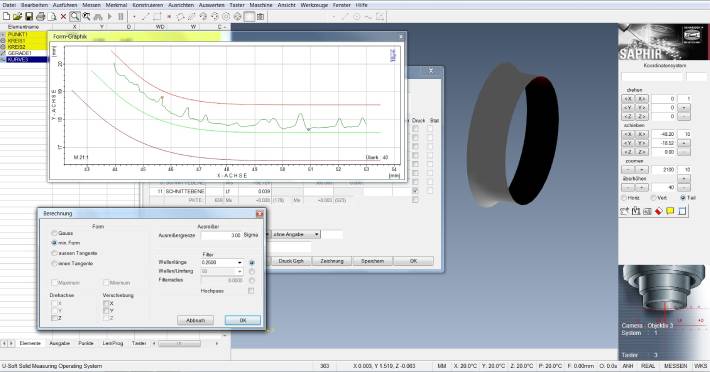
Task: Open the Konstruieren menu
Action: [148, 5]
